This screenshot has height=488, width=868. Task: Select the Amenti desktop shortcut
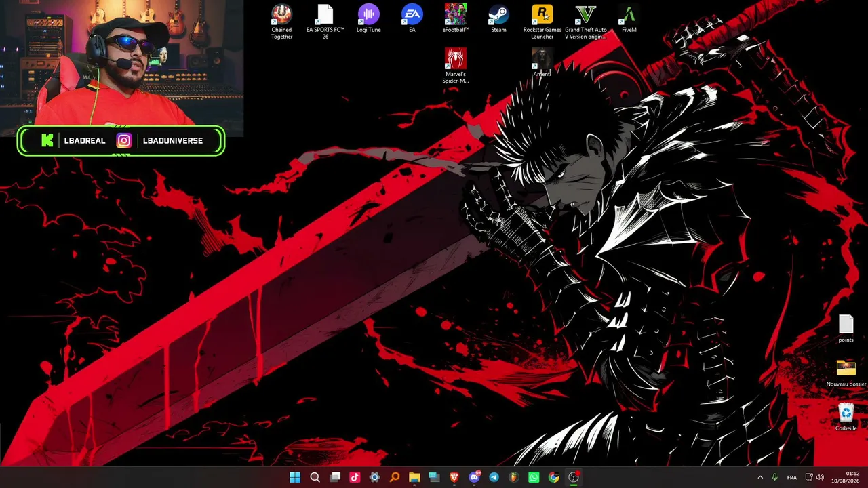(542, 63)
